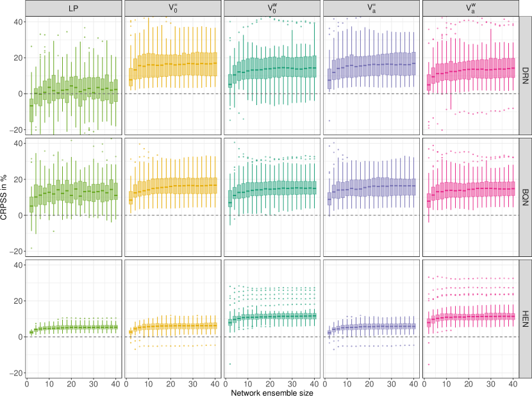Image resolution: width=532 pixels, height=396 pixels.
Task: Click the BQN row strip label
Action: point(525,197)
